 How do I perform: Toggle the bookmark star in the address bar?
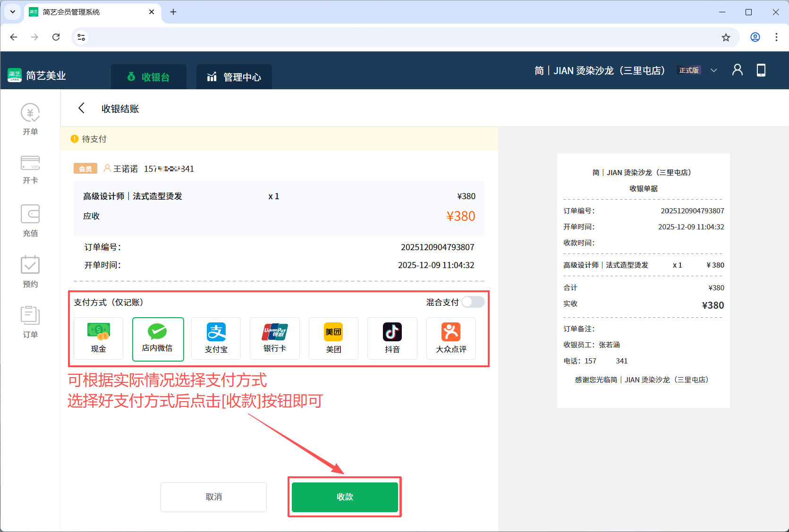click(726, 37)
